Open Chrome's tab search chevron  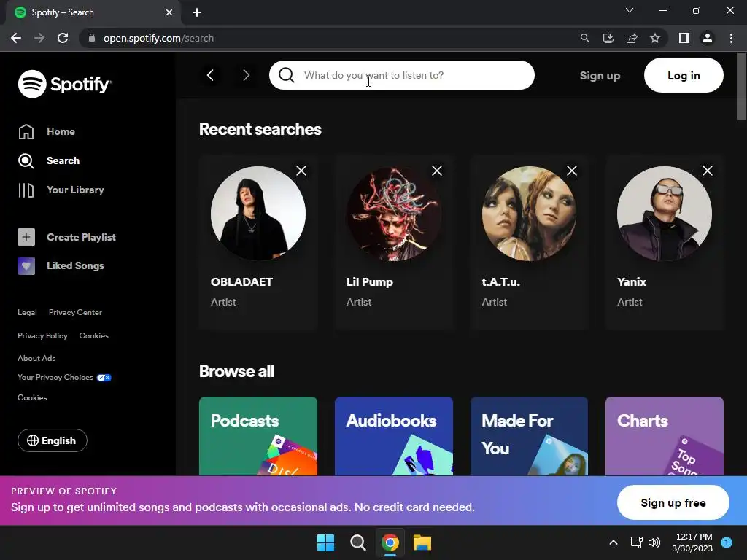[630, 10]
